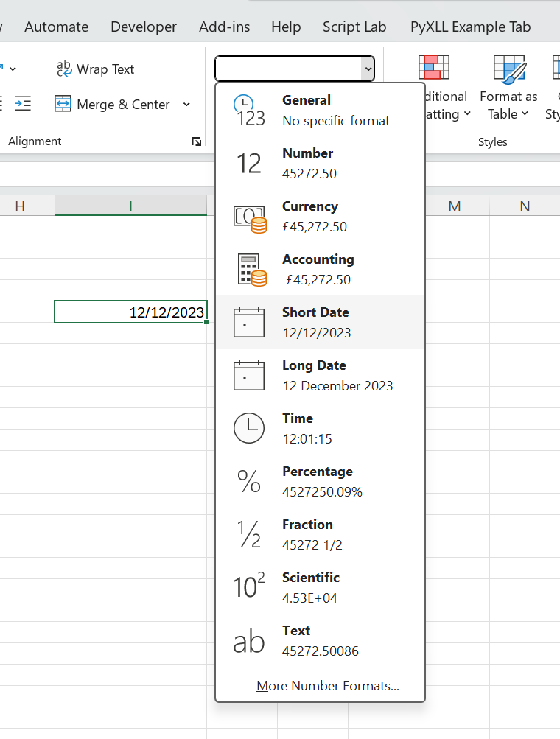
Task: Select the Scientific notation icon
Action: 249,587
